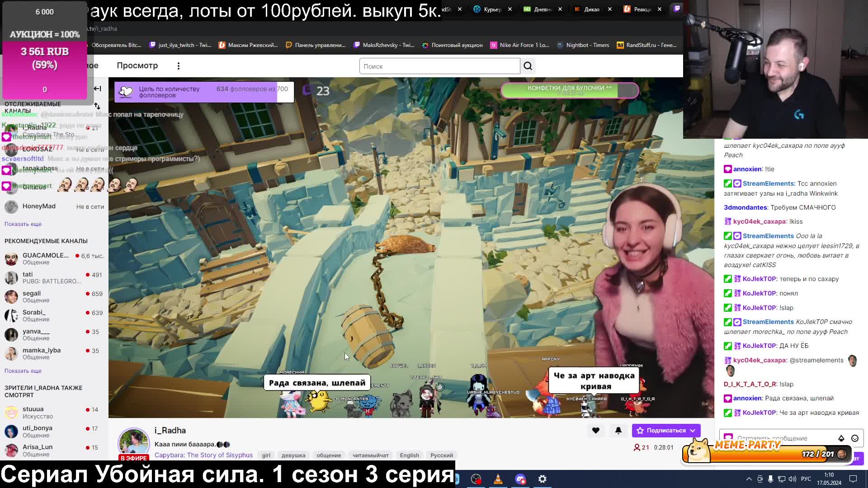Click the volume speaker tray icon
The image size is (868, 488).
coord(793,479)
